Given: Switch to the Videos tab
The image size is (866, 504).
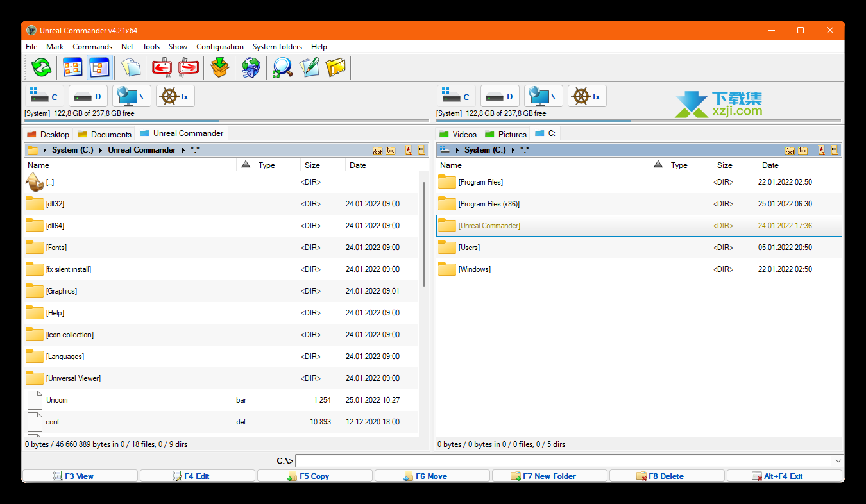Looking at the screenshot, I should [x=458, y=134].
